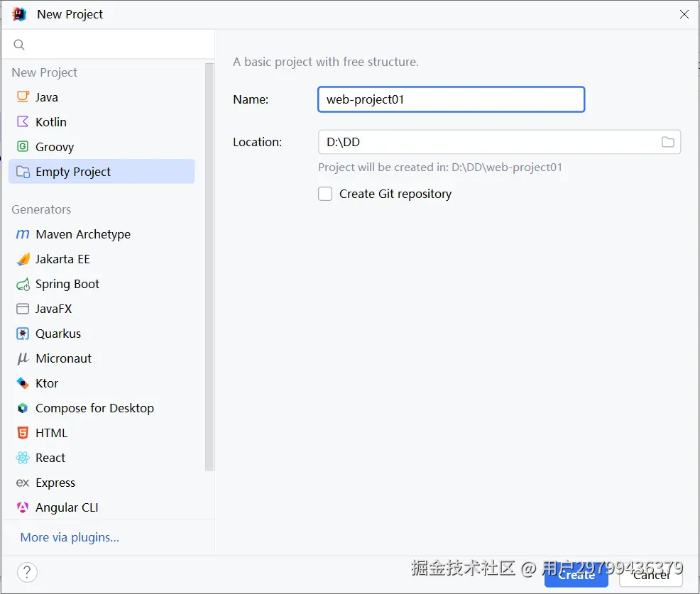Select Groovy in the project list
700x594 pixels.
102,146
